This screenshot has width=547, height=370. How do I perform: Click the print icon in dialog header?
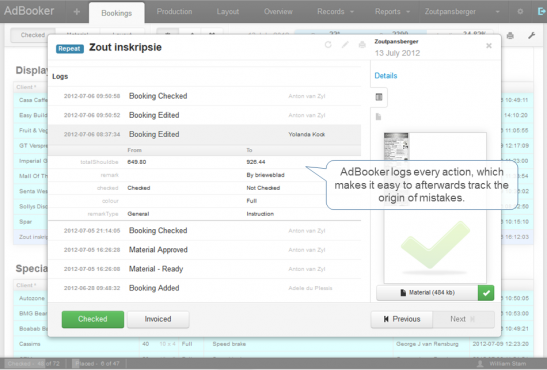[x=362, y=45]
